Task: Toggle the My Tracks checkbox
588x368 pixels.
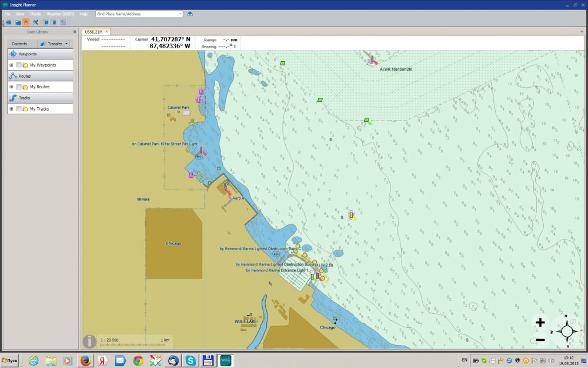Action: coord(19,109)
